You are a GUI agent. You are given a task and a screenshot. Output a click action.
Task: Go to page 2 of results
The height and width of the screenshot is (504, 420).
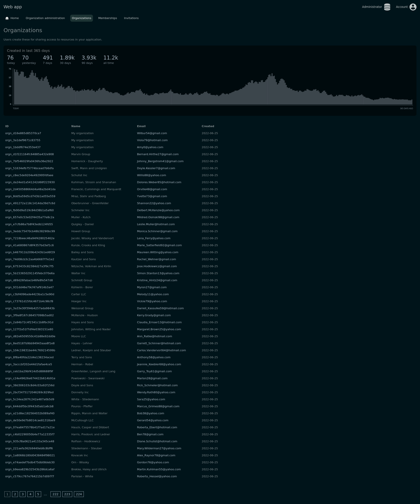[15, 494]
